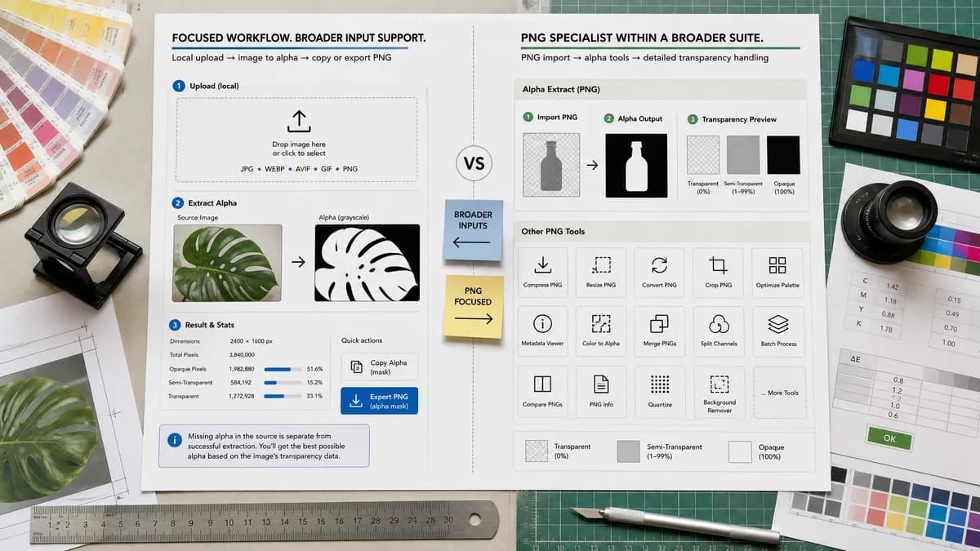
Task: Open the Resize PNG tool
Action: pos(601,272)
